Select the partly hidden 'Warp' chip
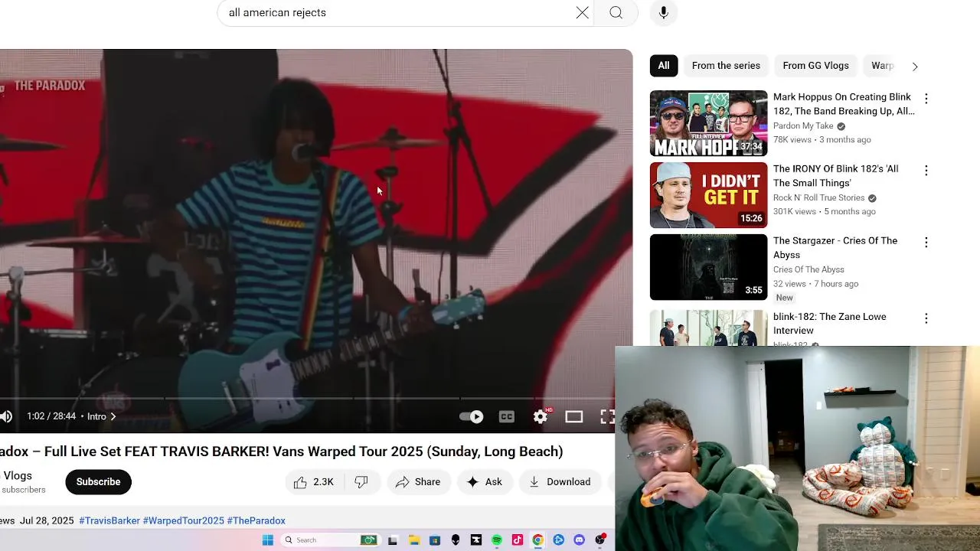This screenshot has height=551, width=980. [x=882, y=66]
